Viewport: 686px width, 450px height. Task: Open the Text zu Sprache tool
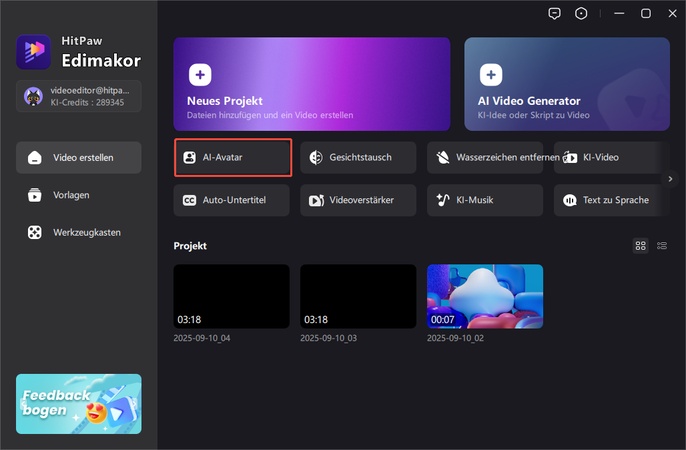click(611, 200)
